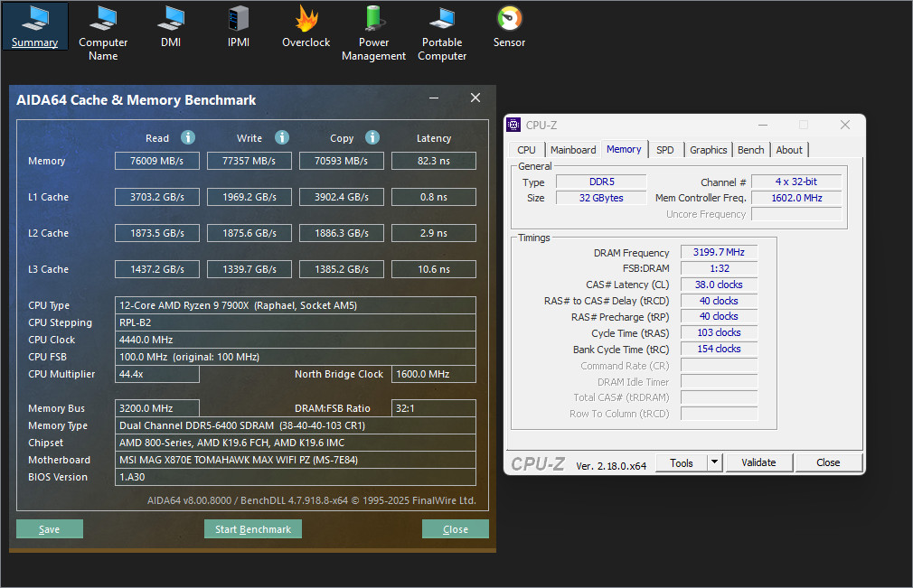
Task: Minimize the AIDA64 benchmark window
Action: (x=436, y=99)
